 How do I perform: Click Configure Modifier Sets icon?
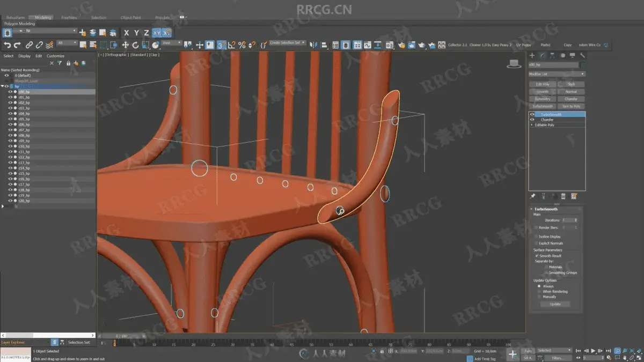coord(574,196)
